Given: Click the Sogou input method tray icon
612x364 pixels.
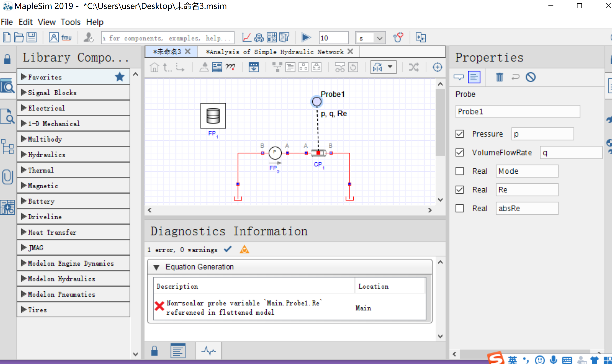Looking at the screenshot, I should tap(496, 358).
